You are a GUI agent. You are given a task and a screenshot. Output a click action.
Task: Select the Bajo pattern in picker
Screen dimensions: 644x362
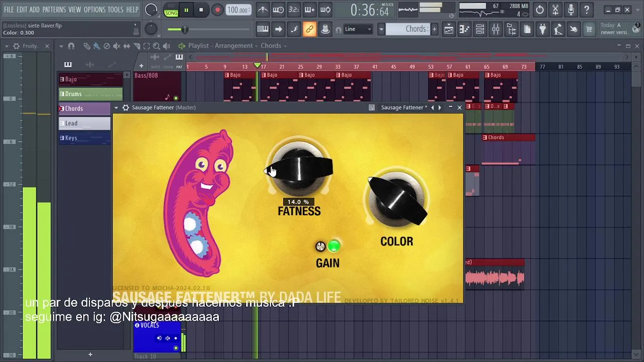pos(91,79)
